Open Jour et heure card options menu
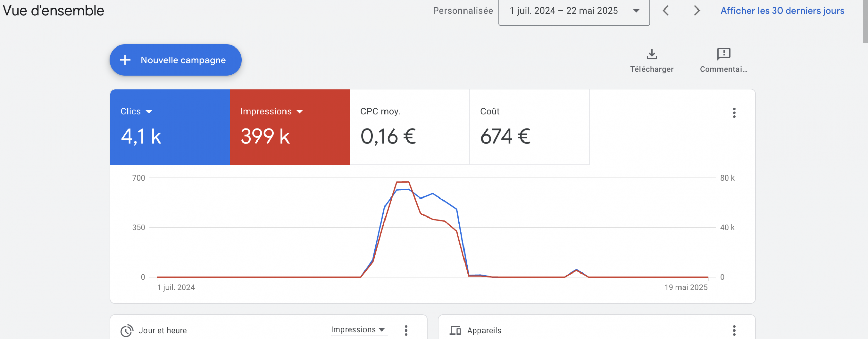This screenshot has width=868, height=339. point(406,330)
